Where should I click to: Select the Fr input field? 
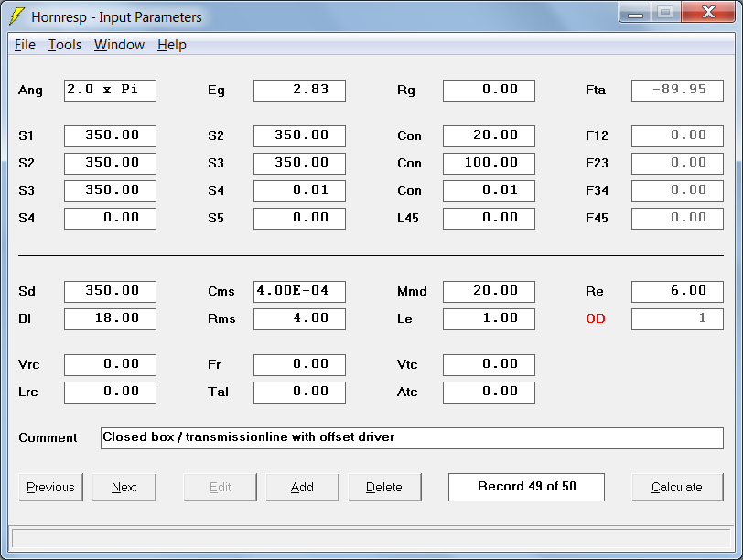tap(299, 365)
